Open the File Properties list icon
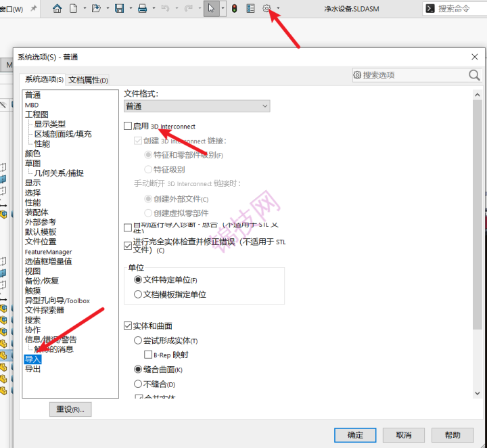487x448 pixels. click(250, 8)
